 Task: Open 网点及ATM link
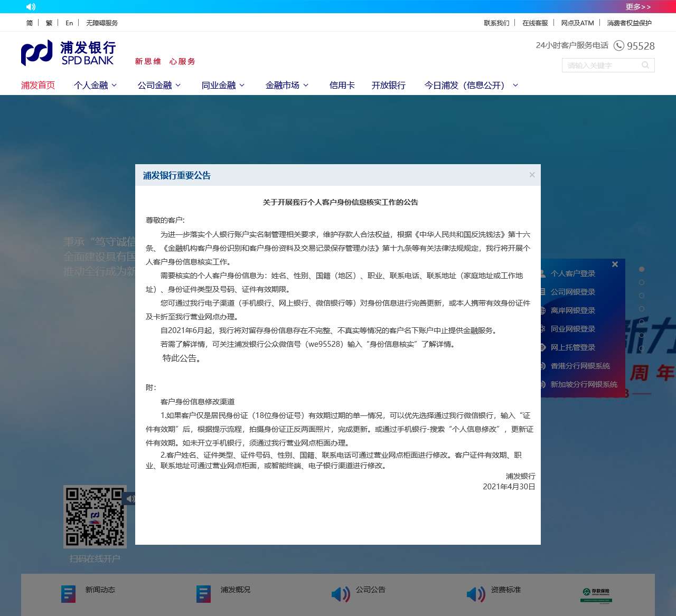point(577,23)
